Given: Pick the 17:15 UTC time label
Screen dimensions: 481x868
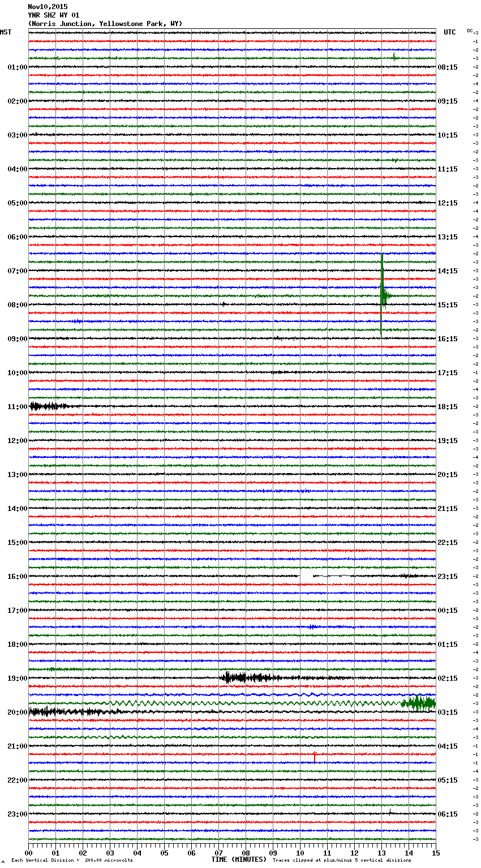Looking at the screenshot, I should (x=448, y=373).
